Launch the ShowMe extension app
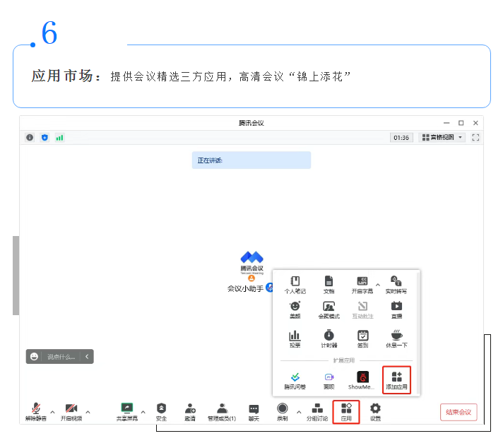This screenshot has height=448, width=503. (362, 380)
